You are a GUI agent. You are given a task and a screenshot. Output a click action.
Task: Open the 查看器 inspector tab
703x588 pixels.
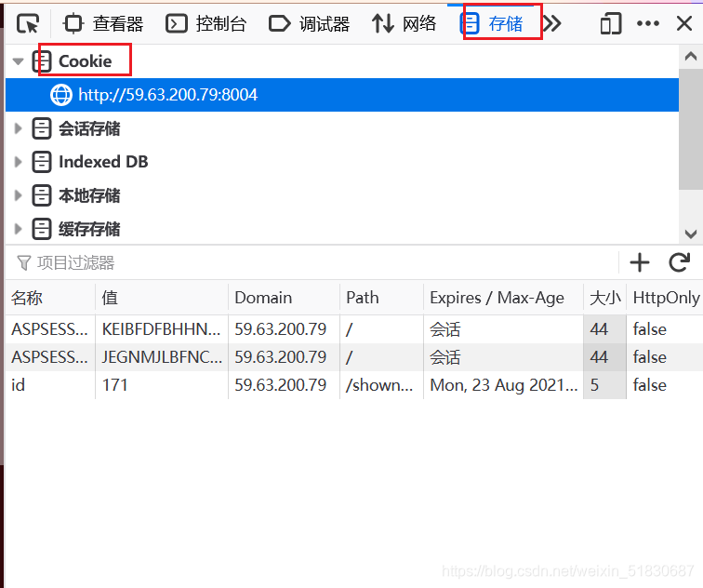pos(103,24)
